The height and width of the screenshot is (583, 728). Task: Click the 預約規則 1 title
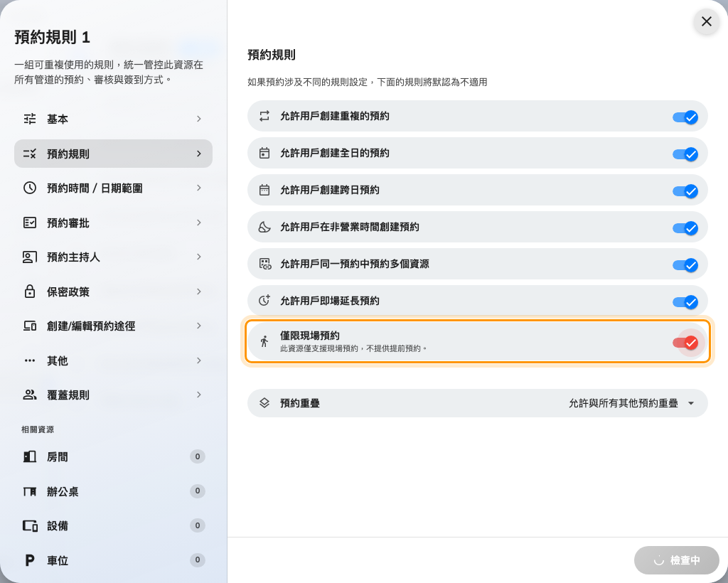click(52, 37)
